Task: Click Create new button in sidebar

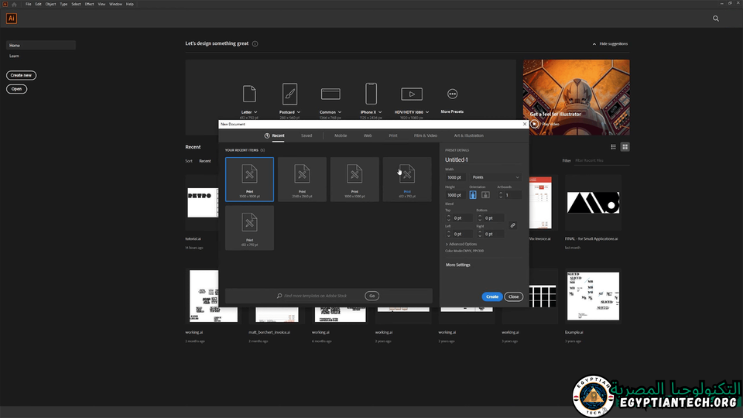Action: (x=21, y=75)
